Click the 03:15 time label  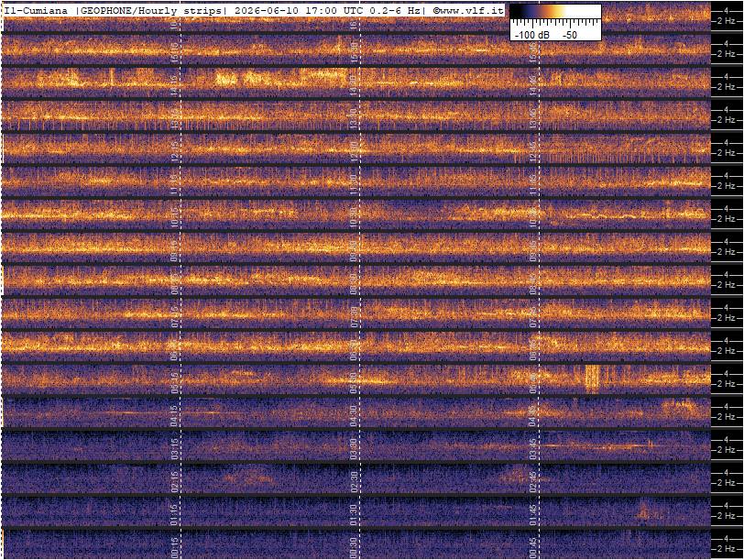174,449
